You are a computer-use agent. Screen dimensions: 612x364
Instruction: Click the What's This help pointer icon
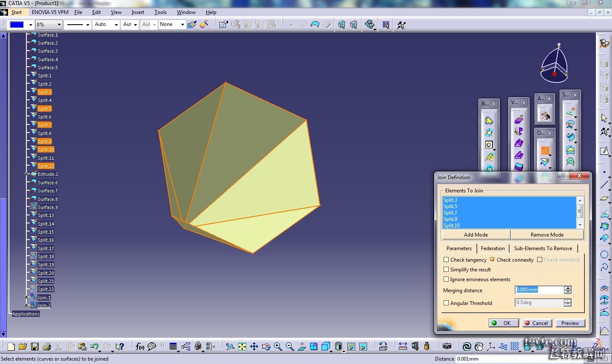click(x=120, y=347)
